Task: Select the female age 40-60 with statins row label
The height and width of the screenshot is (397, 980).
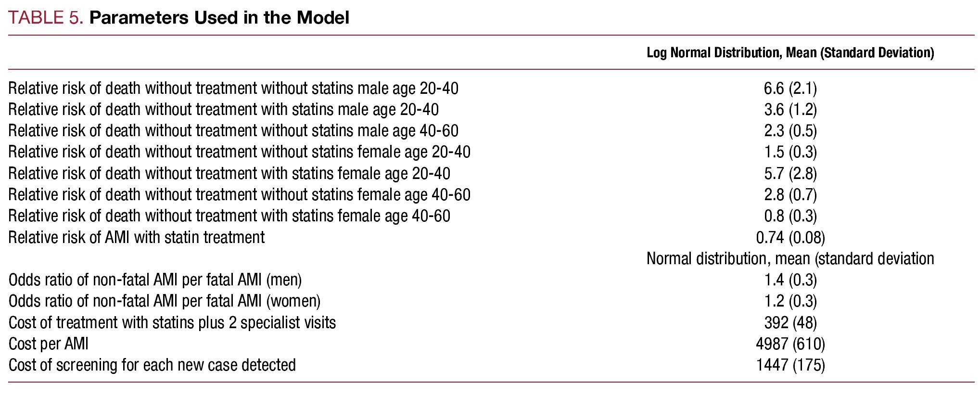Action: pyautogui.click(x=229, y=216)
